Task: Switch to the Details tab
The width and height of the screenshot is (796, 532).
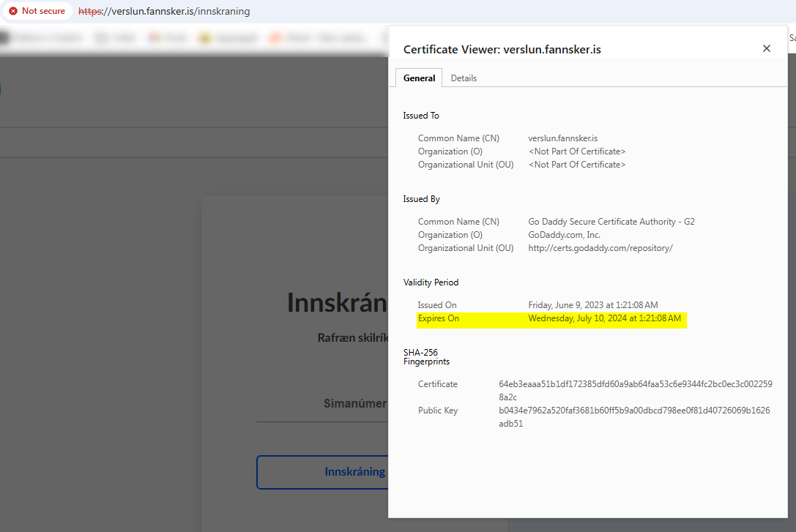Action: click(464, 78)
